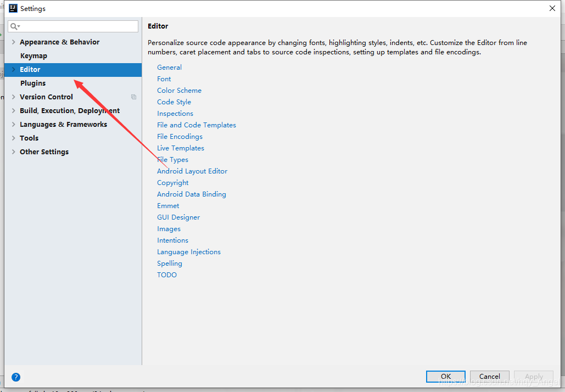The width and height of the screenshot is (565, 392).
Task: Expand the Version Control chevron
Action: [x=13, y=97]
